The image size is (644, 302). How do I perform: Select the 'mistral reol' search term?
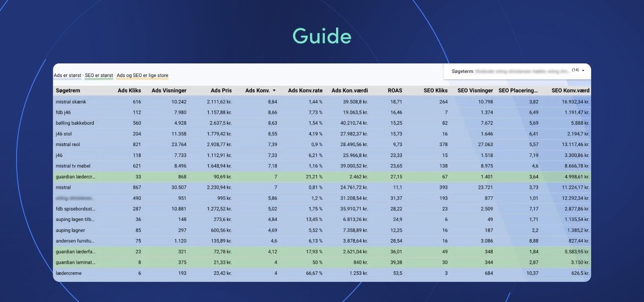pyautogui.click(x=68, y=144)
